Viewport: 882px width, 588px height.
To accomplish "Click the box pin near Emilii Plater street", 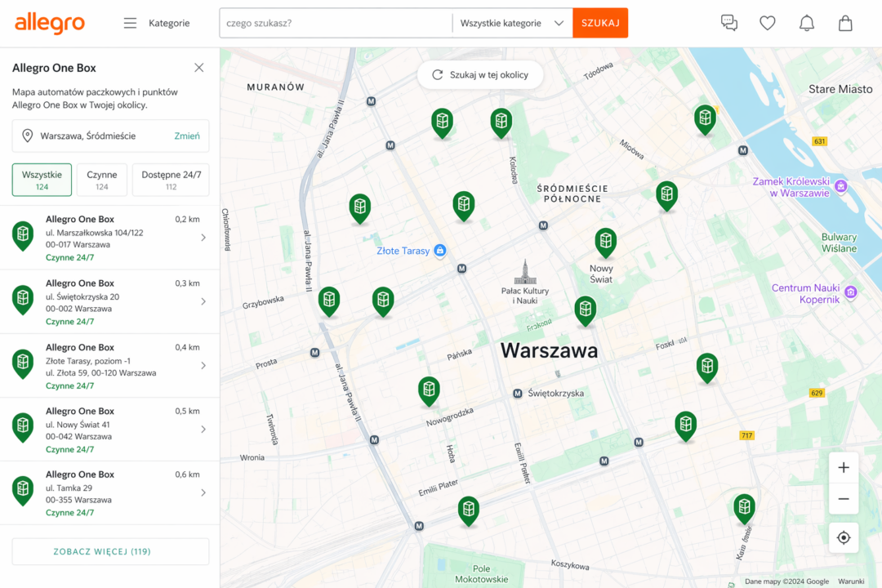I will 468,511.
